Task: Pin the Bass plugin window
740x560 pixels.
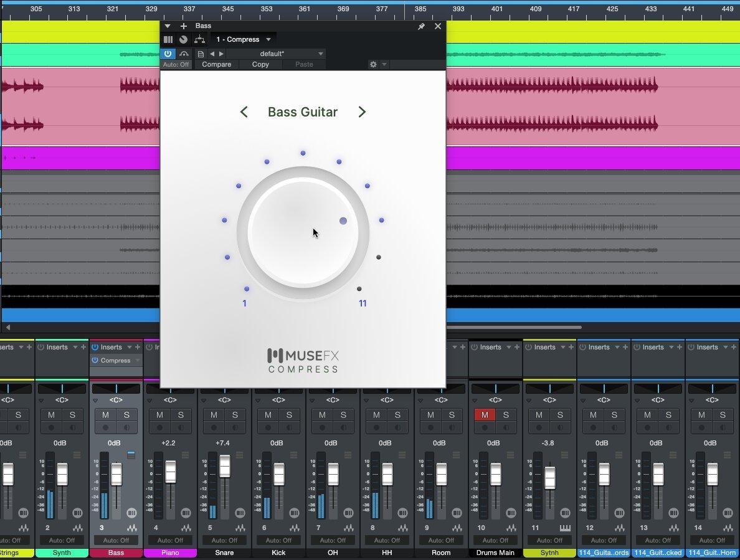Action: 421,26
